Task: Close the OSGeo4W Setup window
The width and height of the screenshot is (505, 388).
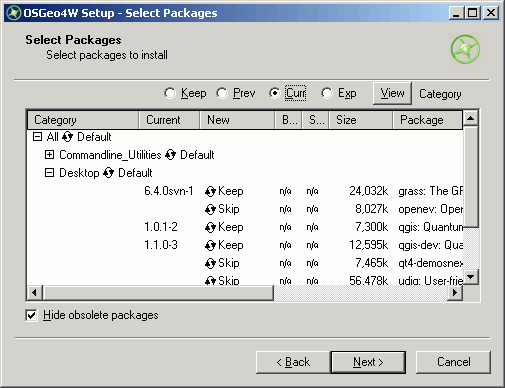Action: pos(491,13)
